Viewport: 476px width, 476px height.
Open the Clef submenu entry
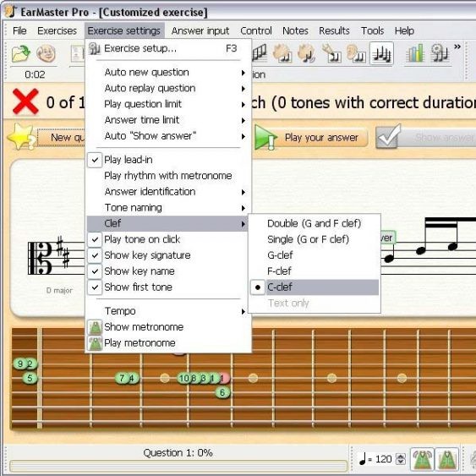pyautogui.click(x=168, y=224)
